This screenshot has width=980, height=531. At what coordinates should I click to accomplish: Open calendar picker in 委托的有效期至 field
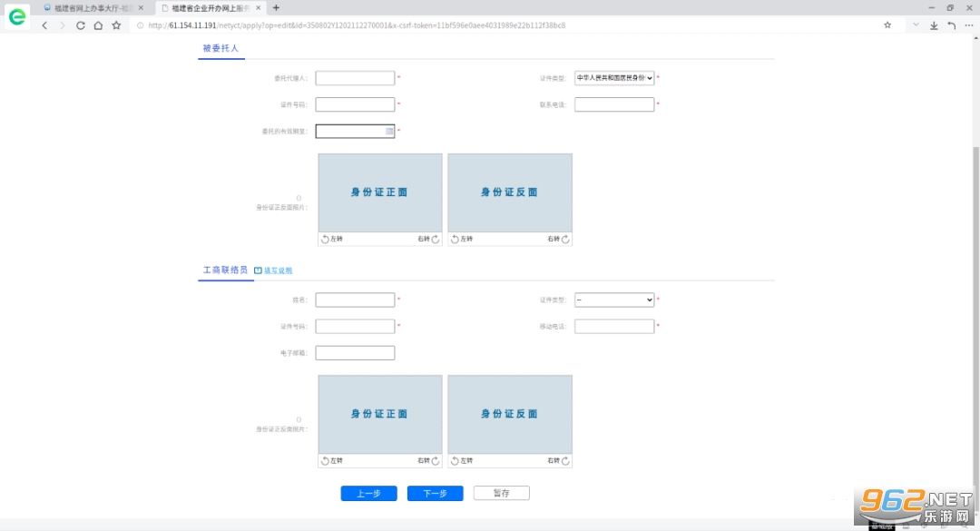[x=389, y=132]
